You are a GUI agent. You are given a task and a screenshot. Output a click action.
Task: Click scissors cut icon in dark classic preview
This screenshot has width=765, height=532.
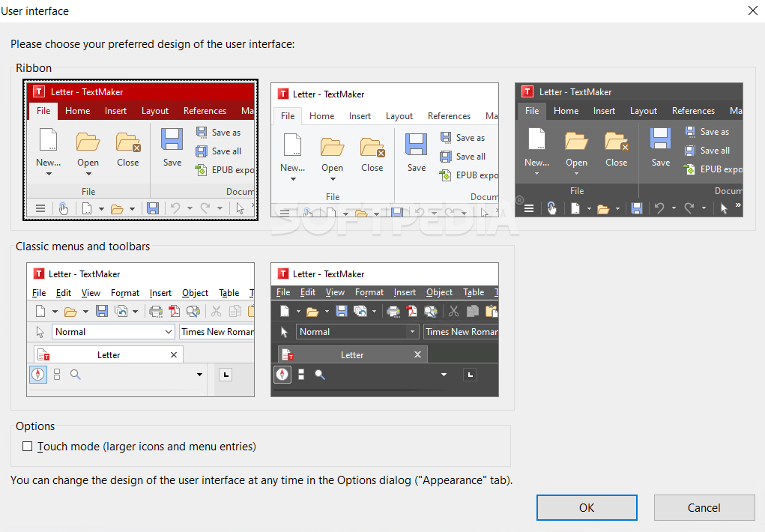(x=454, y=311)
